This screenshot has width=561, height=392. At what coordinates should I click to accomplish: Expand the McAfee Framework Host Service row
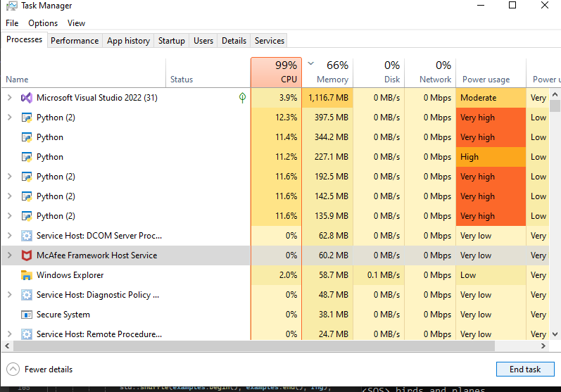(9, 255)
